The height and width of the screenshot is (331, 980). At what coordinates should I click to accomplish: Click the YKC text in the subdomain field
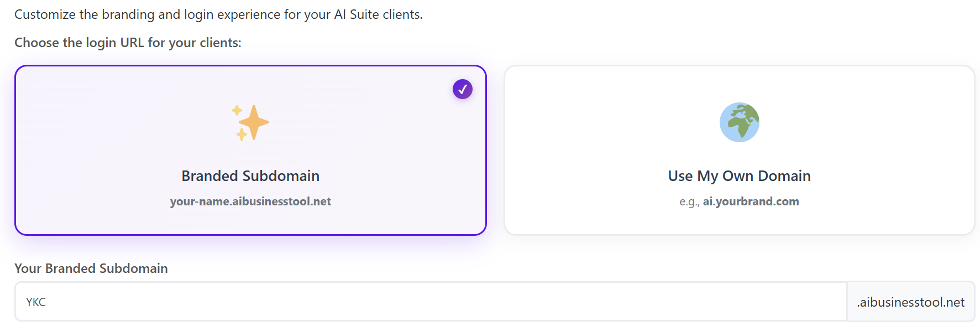pyautogui.click(x=36, y=302)
